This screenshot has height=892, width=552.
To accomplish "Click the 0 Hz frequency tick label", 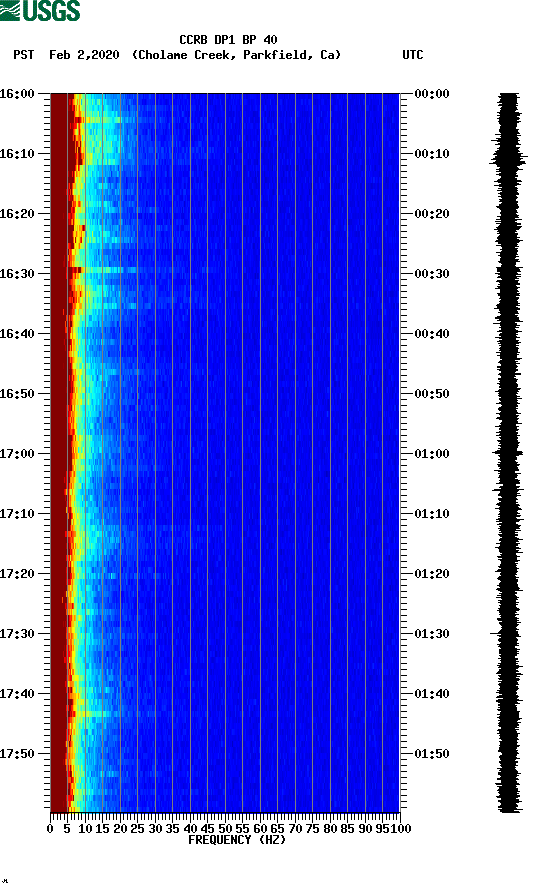I will coord(50,828).
